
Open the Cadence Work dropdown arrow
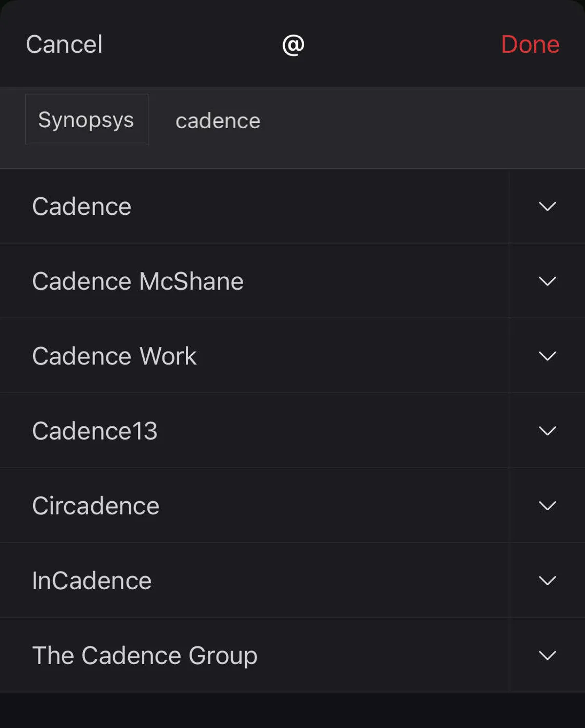547,356
